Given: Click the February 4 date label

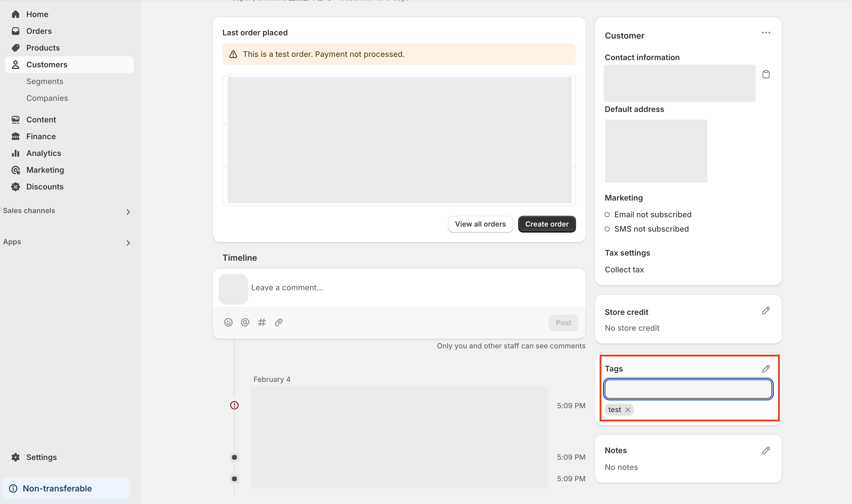Looking at the screenshot, I should (x=272, y=379).
